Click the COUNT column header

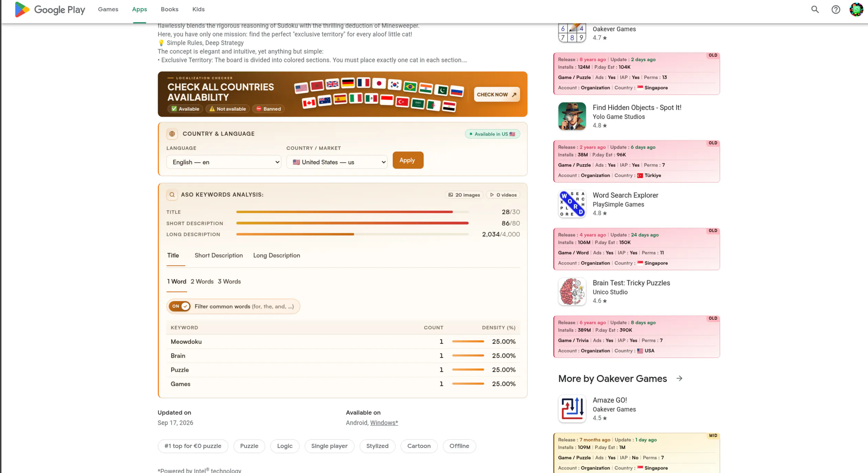434,328
